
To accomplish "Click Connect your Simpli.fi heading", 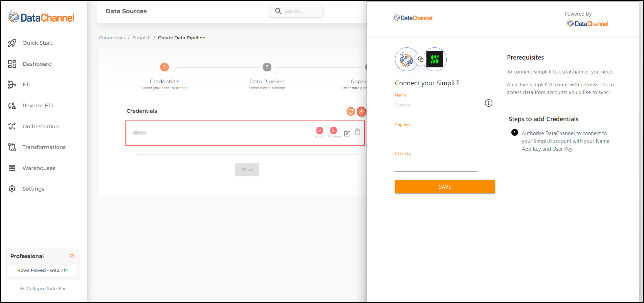I will click(x=427, y=83).
